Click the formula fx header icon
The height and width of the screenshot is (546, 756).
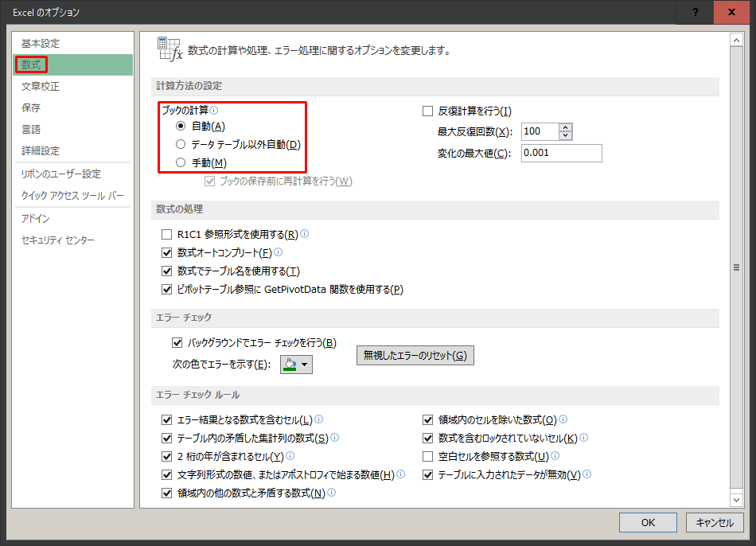pos(170,49)
